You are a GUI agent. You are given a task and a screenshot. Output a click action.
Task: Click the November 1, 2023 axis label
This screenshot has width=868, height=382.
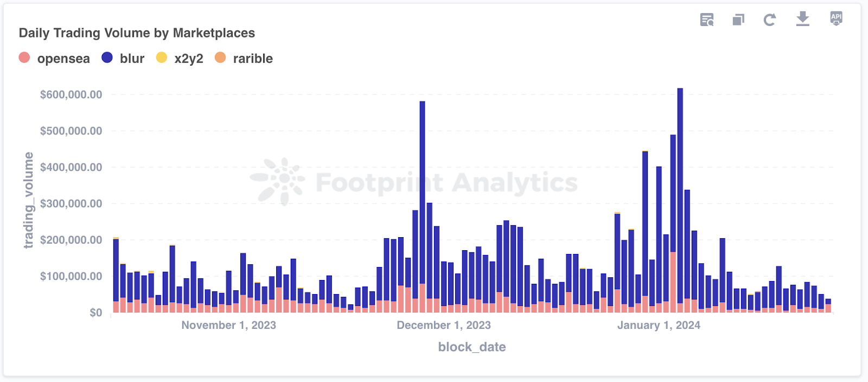click(228, 325)
